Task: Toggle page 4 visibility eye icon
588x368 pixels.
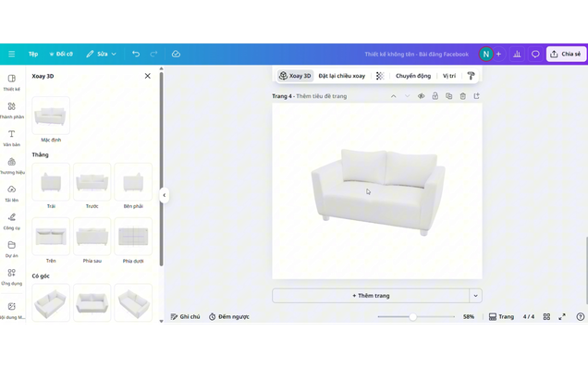Action: pyautogui.click(x=422, y=96)
